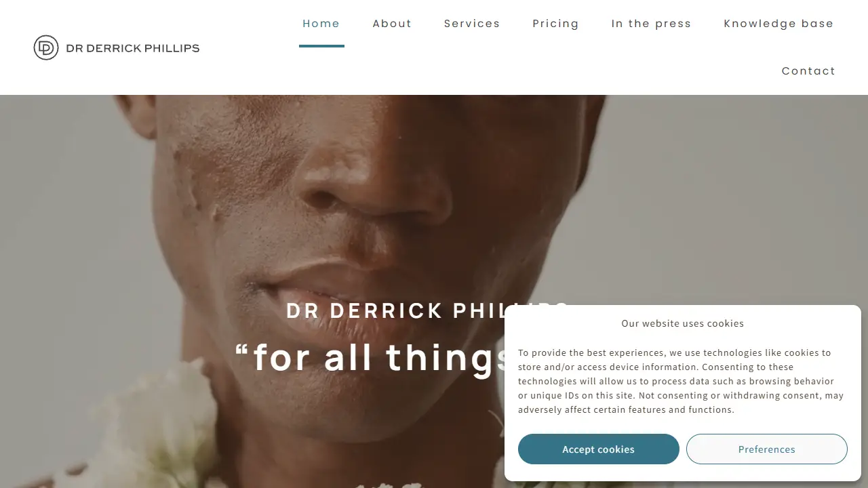This screenshot has height=488, width=868.
Task: Select the cookie consent description paragraph
Action: (682, 381)
